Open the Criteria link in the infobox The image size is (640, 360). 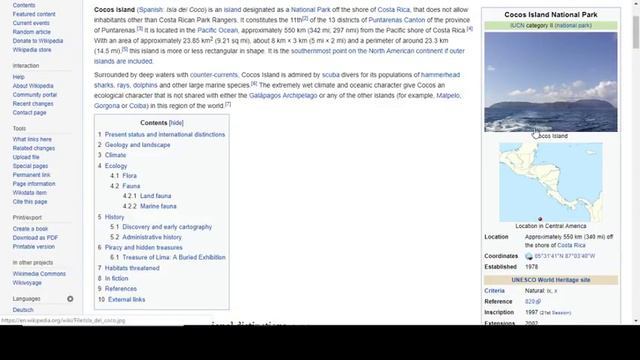(494, 291)
